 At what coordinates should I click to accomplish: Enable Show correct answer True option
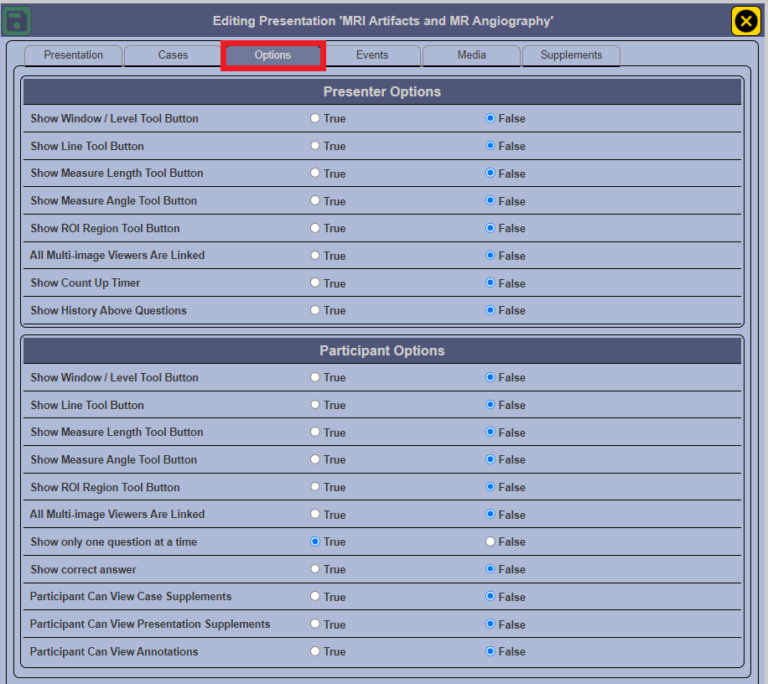[x=316, y=569]
